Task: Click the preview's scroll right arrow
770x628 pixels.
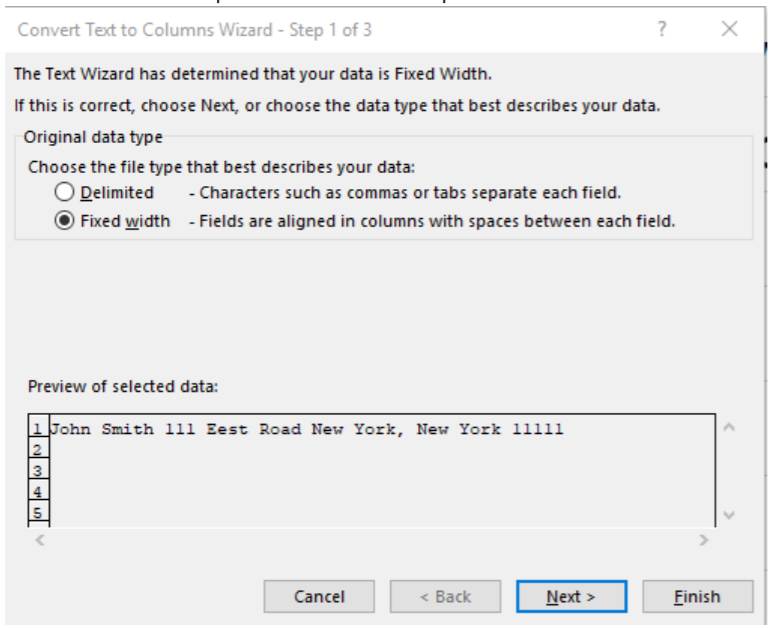Action: point(705,541)
